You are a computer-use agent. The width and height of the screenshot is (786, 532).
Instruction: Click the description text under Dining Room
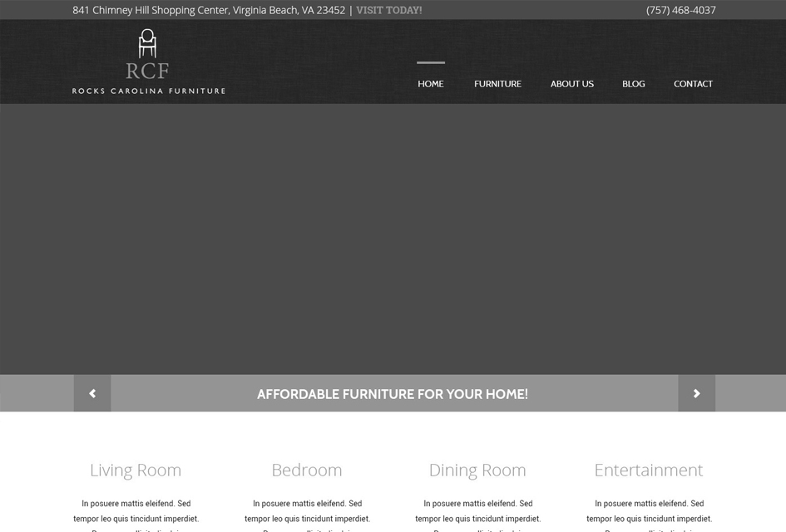coord(477,511)
